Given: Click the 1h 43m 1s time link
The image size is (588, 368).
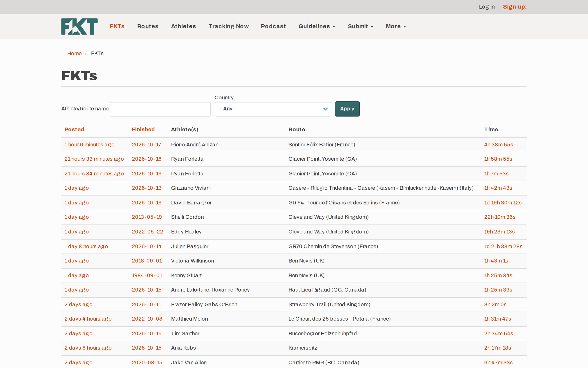Looking at the screenshot, I should coord(496,261).
